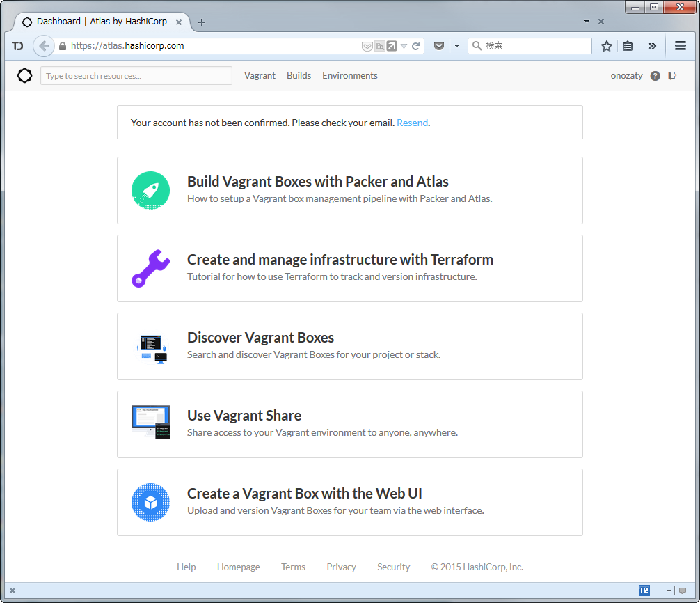The height and width of the screenshot is (603, 700).
Task: Go back with the browser back arrow
Action: pos(44,45)
